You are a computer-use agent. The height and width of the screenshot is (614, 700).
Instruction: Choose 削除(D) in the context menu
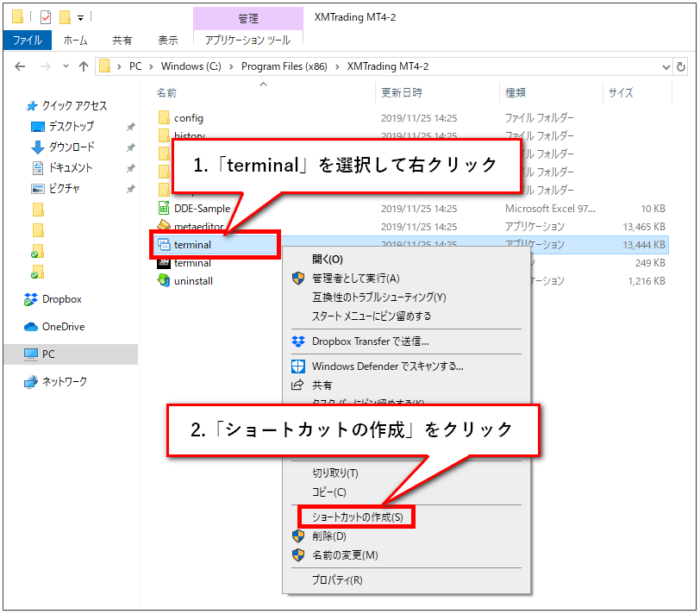pos(329,536)
